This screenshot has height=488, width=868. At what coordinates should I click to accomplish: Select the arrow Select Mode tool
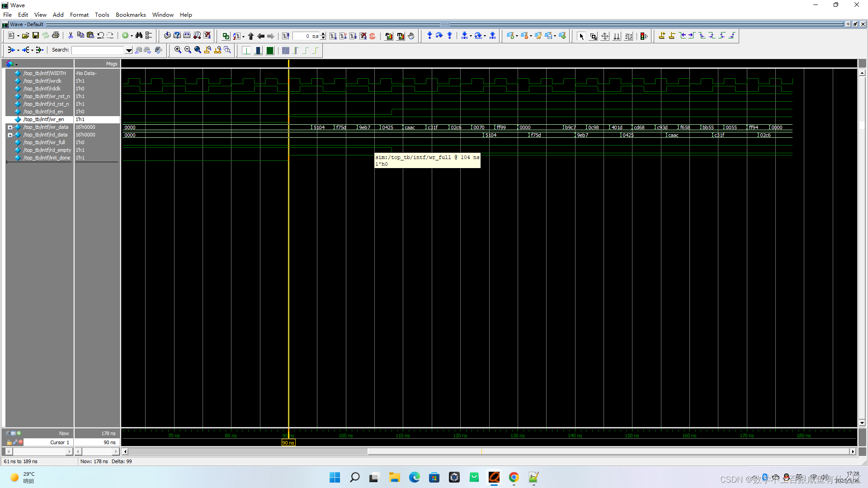click(581, 36)
